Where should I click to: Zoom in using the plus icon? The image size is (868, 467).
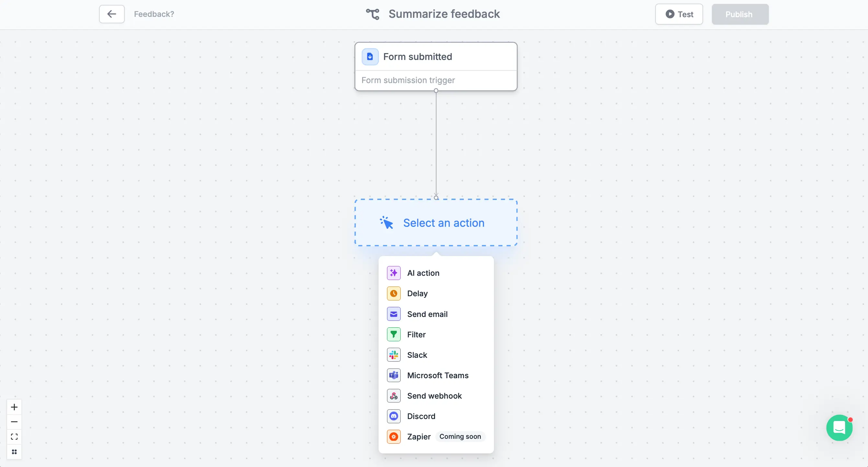point(14,407)
